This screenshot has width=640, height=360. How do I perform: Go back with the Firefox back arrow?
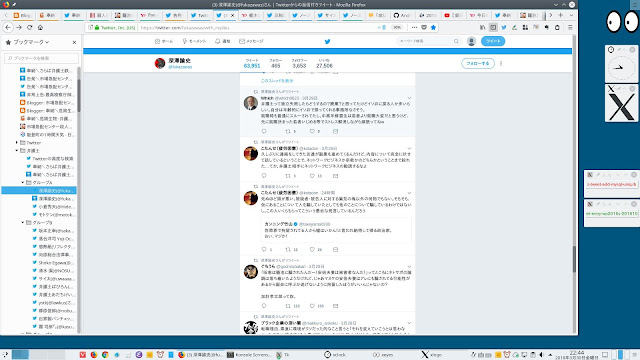(x=8, y=27)
